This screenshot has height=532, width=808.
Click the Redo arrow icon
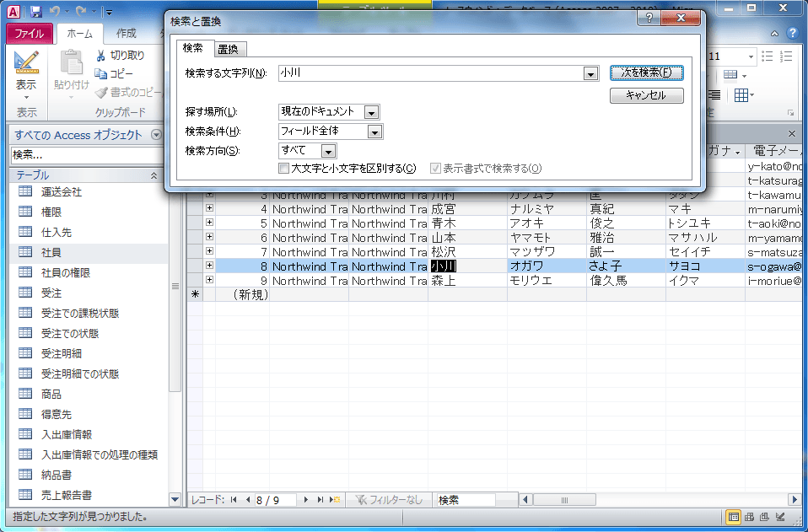(x=80, y=11)
